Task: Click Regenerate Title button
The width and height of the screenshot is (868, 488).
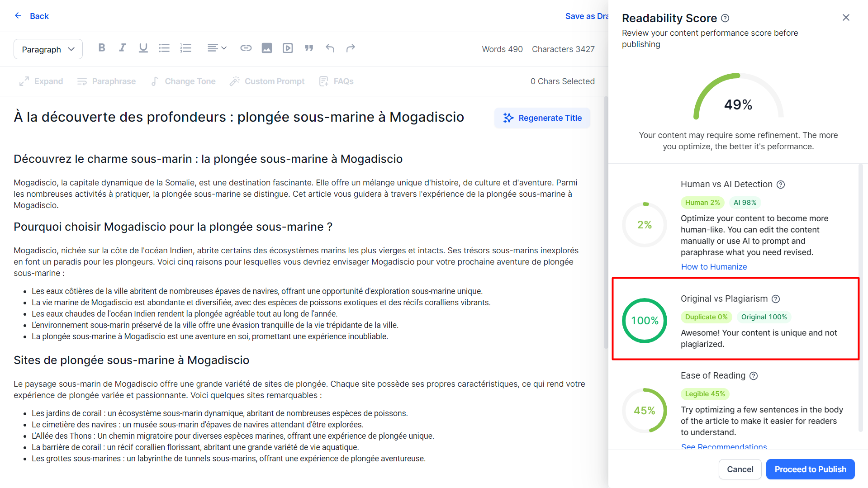Action: (542, 118)
